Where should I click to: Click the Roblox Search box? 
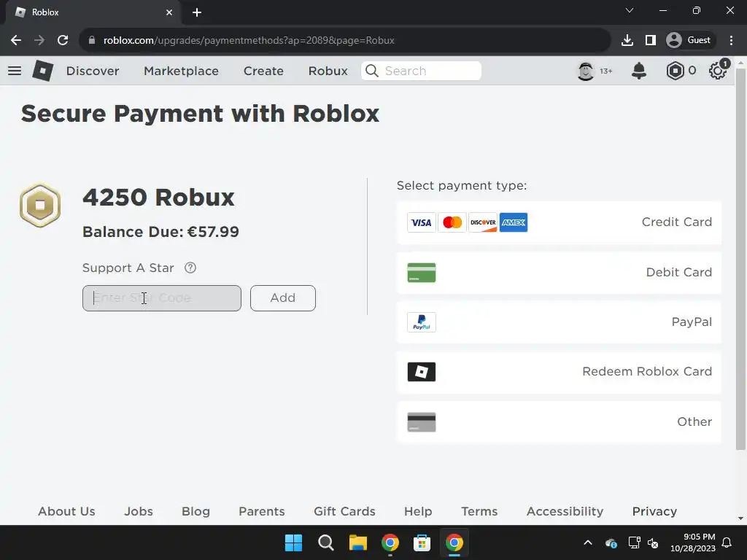(421, 71)
